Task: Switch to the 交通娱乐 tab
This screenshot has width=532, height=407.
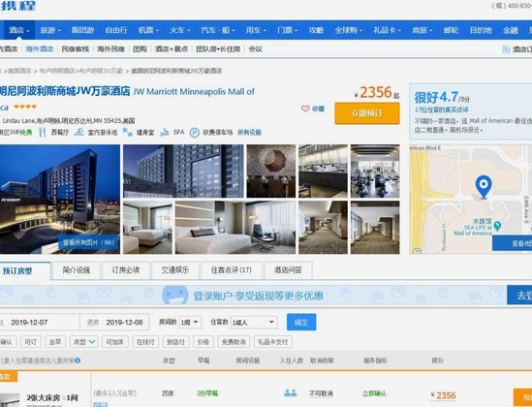Action: 175,270
